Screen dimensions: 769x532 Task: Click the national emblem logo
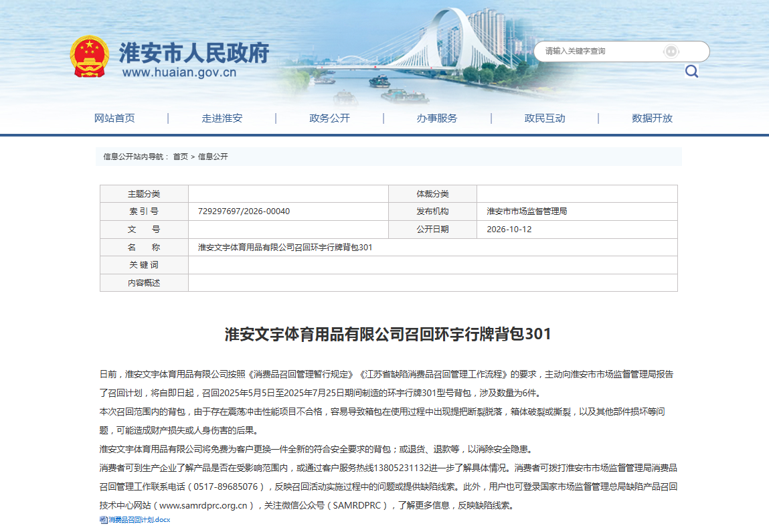point(89,56)
